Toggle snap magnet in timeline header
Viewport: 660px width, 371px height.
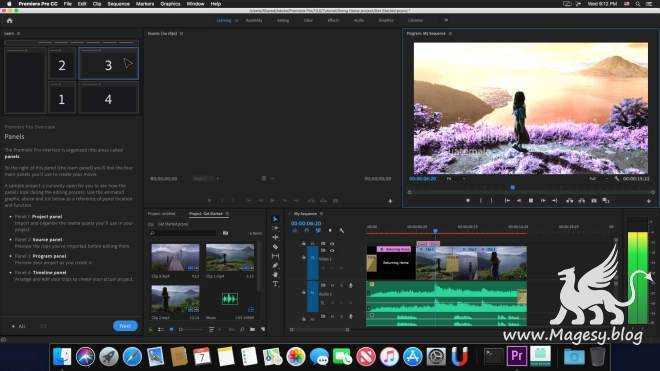pyautogui.click(x=306, y=230)
